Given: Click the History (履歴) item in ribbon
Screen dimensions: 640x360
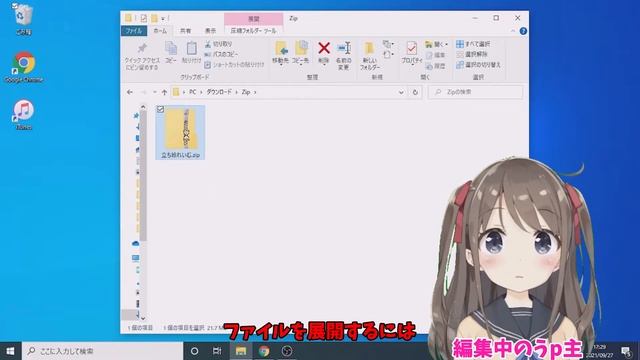Looking at the screenshot, I should 435,66.
